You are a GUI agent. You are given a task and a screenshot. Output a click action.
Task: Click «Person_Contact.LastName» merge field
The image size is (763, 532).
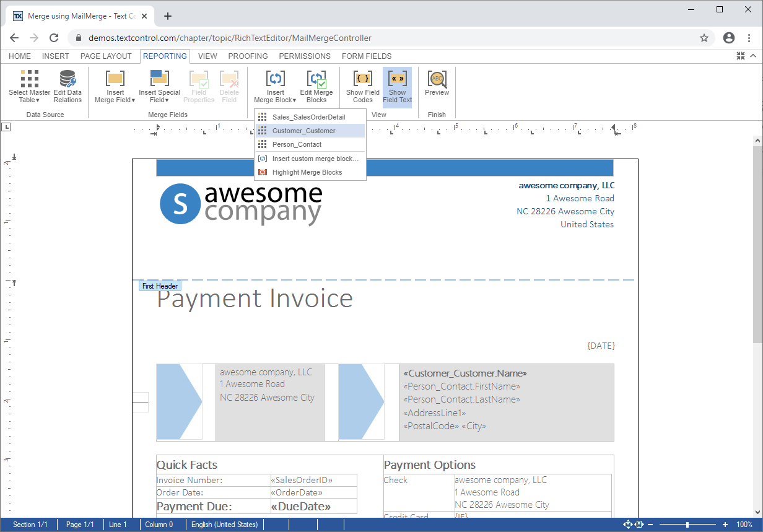pos(462,399)
